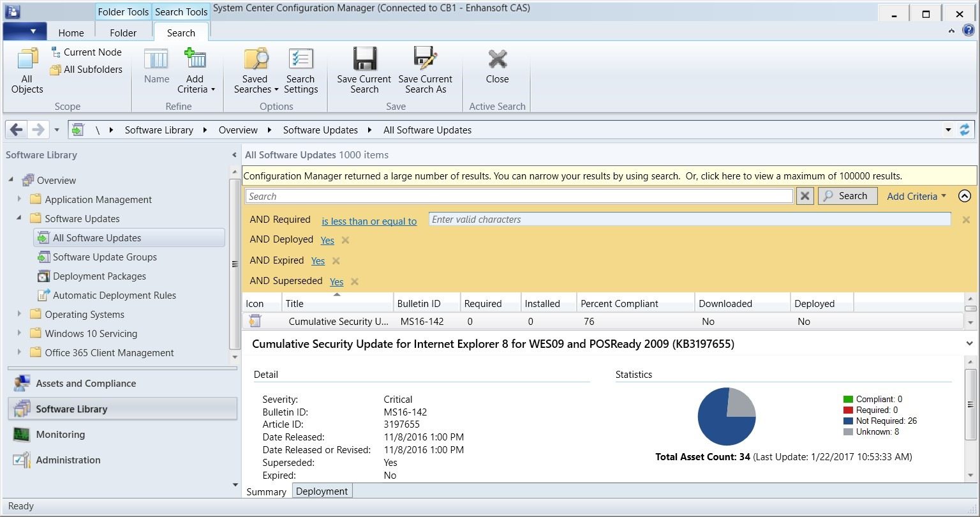
Task: Click Software Updates in the breadcrumb
Action: pos(320,130)
